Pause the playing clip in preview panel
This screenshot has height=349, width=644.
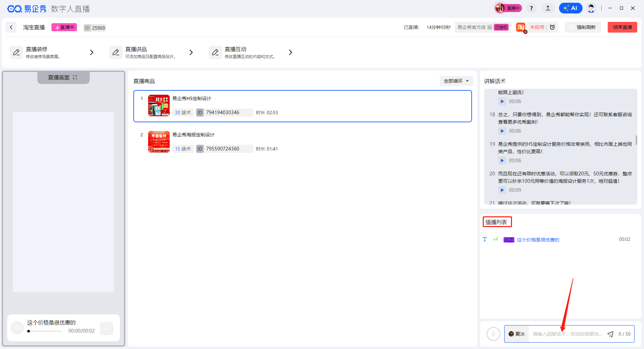coord(17,328)
